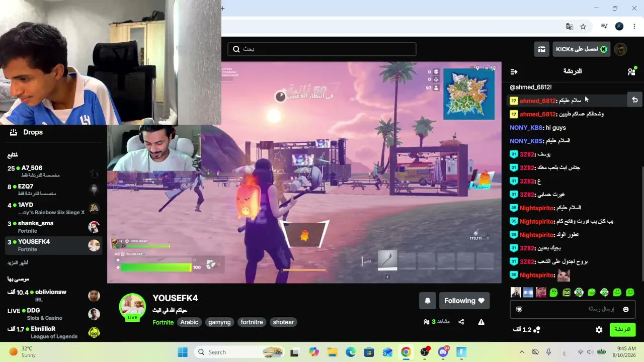644x362 pixels.
Task: Open chat users list icon
Action: coord(631,71)
